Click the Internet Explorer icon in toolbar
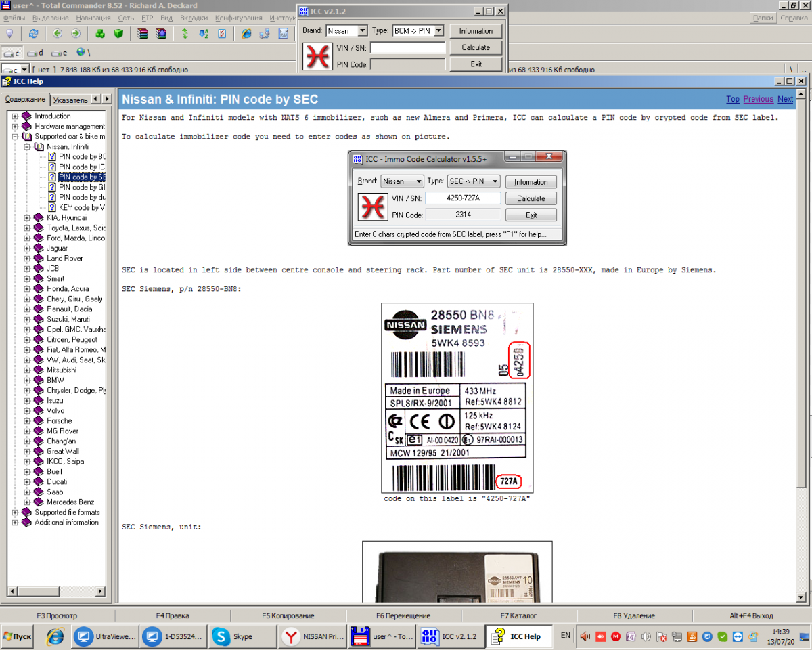Screen dimensions: 812x650 (x=246, y=33)
